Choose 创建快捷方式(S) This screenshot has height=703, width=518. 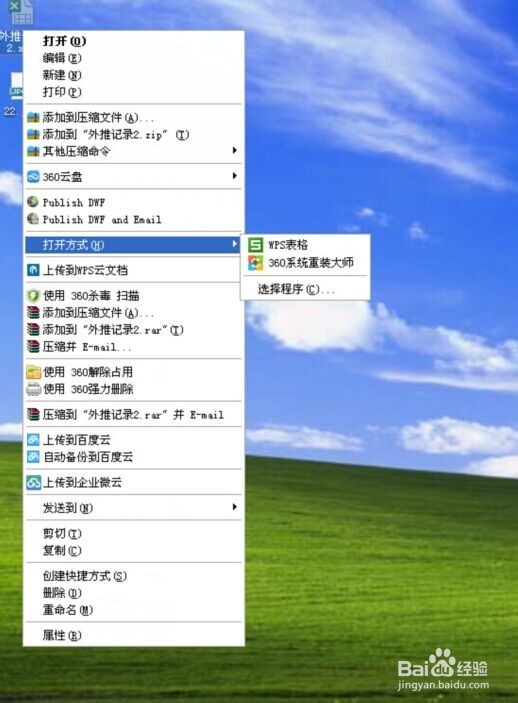pyautogui.click(x=134, y=576)
